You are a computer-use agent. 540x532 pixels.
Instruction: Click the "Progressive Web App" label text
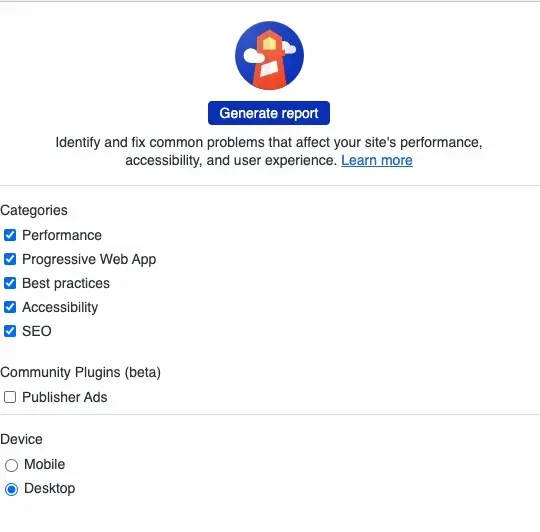click(89, 260)
